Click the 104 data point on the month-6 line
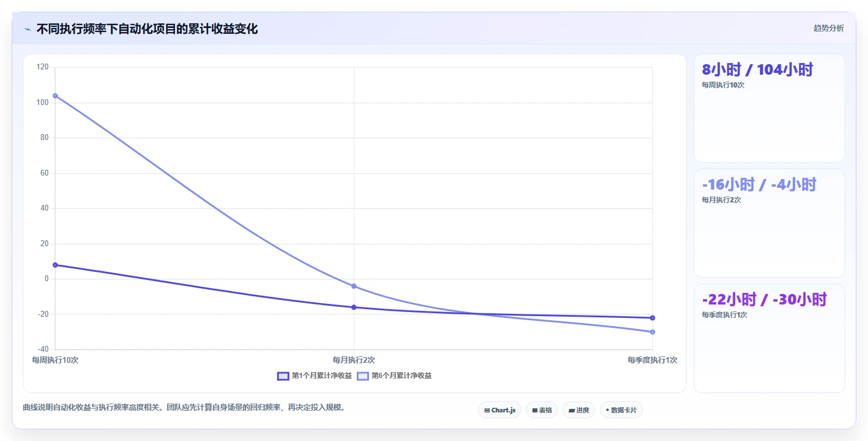 (55, 96)
